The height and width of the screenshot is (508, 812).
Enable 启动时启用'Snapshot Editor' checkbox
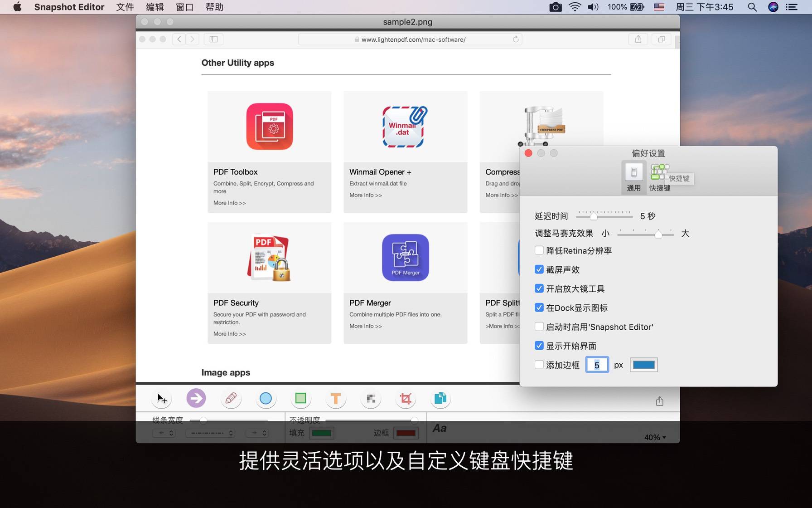(539, 327)
